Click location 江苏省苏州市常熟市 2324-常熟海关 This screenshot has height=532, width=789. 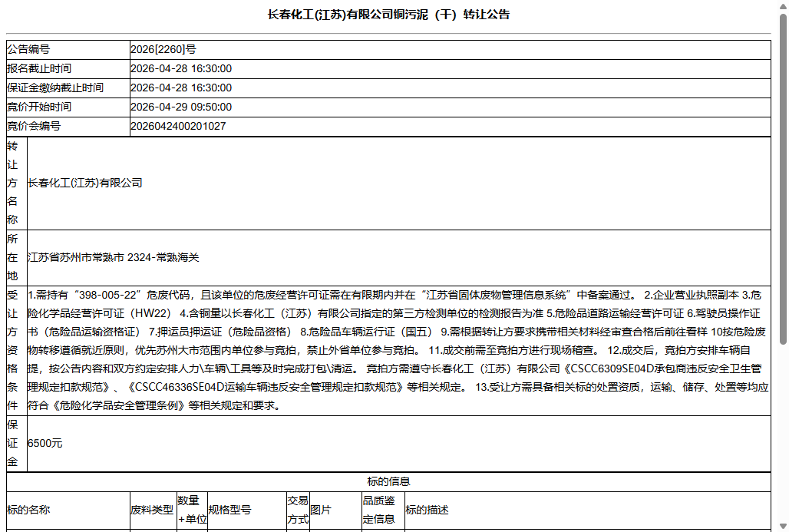114,257
